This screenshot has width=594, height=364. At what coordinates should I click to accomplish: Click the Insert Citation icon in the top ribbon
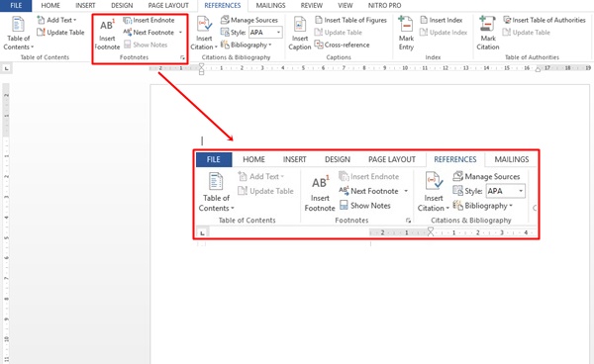click(204, 24)
